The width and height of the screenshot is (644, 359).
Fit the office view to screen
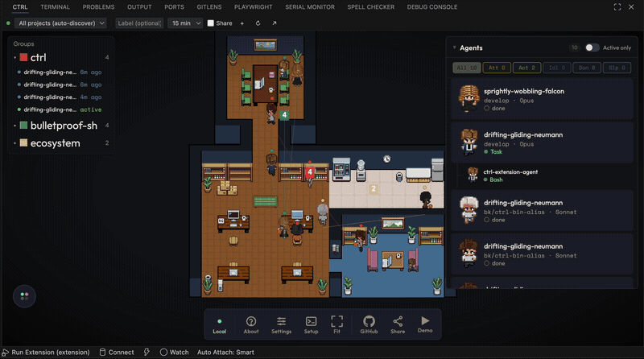(x=336, y=324)
